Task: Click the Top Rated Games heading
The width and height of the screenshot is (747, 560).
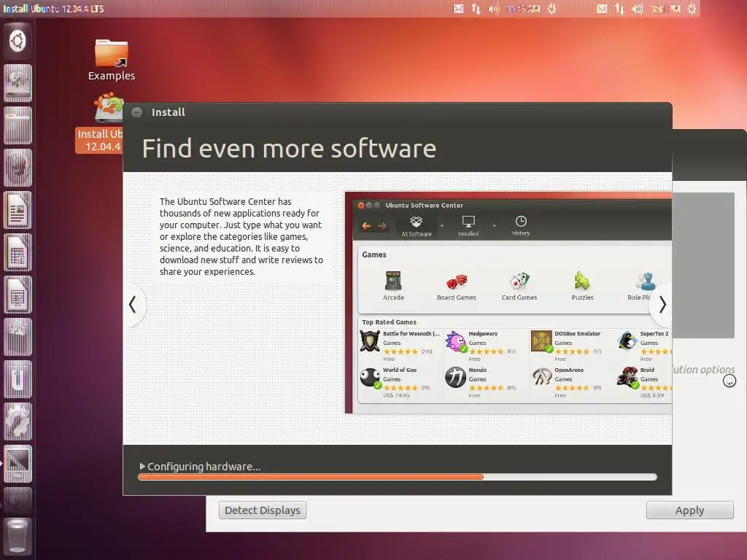Action: [389, 322]
